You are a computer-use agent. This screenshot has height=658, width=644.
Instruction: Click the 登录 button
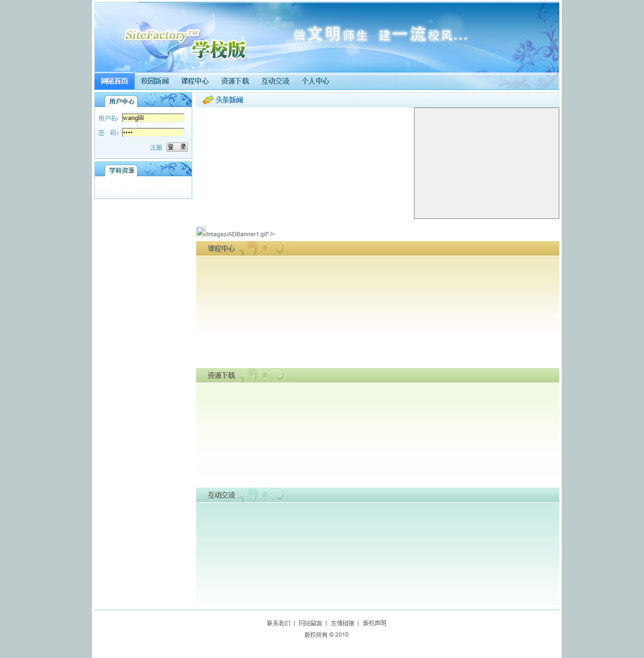177,147
